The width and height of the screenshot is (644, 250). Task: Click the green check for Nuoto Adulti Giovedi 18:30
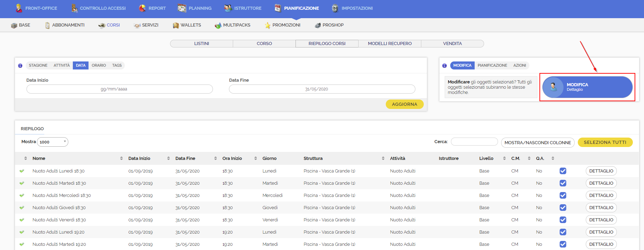(x=22, y=208)
